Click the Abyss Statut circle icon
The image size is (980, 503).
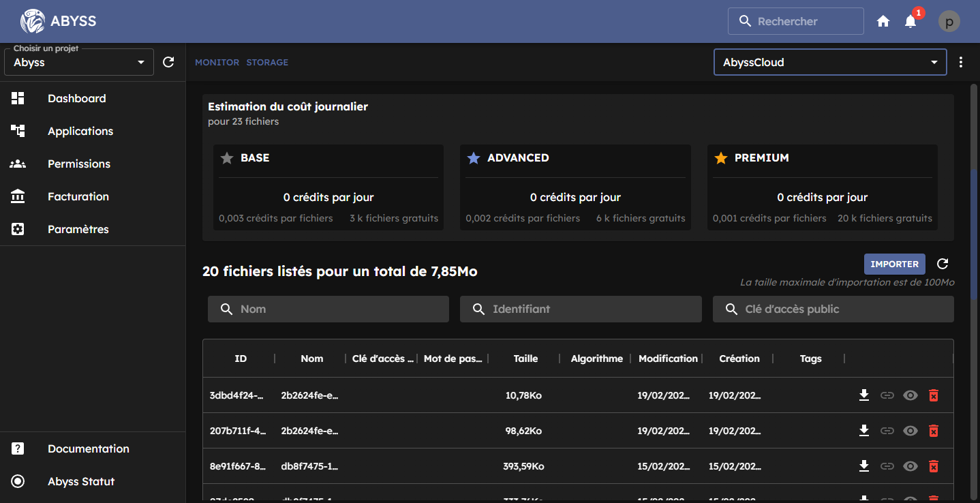[x=18, y=481]
